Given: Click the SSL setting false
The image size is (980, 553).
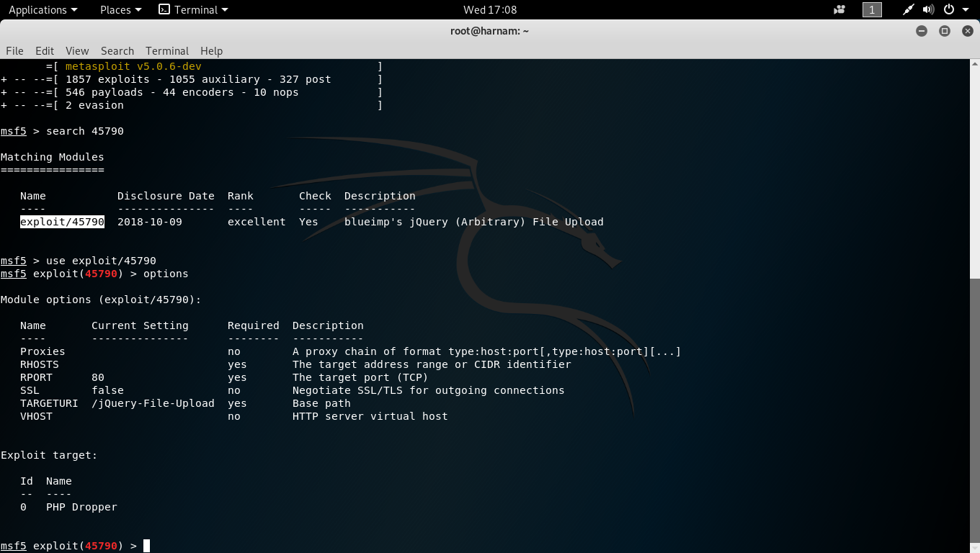Looking at the screenshot, I should (107, 390).
